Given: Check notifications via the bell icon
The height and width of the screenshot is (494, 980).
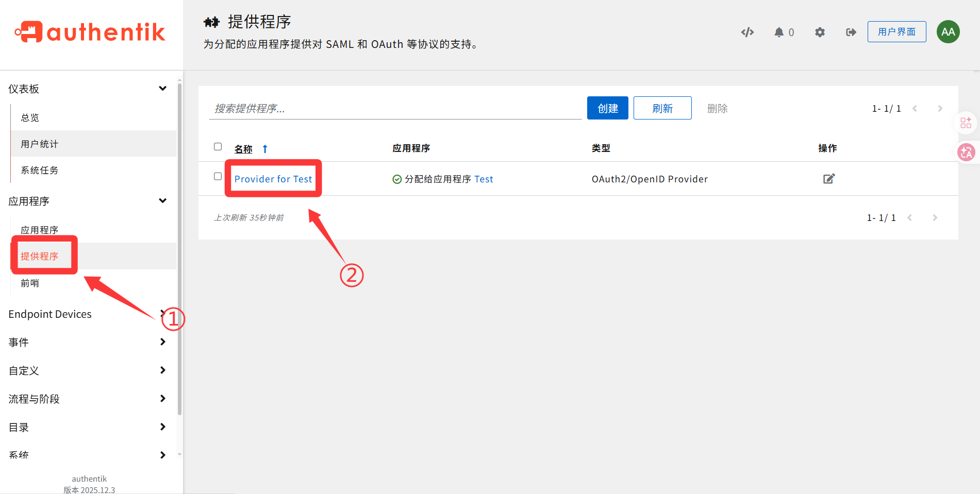Looking at the screenshot, I should pos(779,32).
